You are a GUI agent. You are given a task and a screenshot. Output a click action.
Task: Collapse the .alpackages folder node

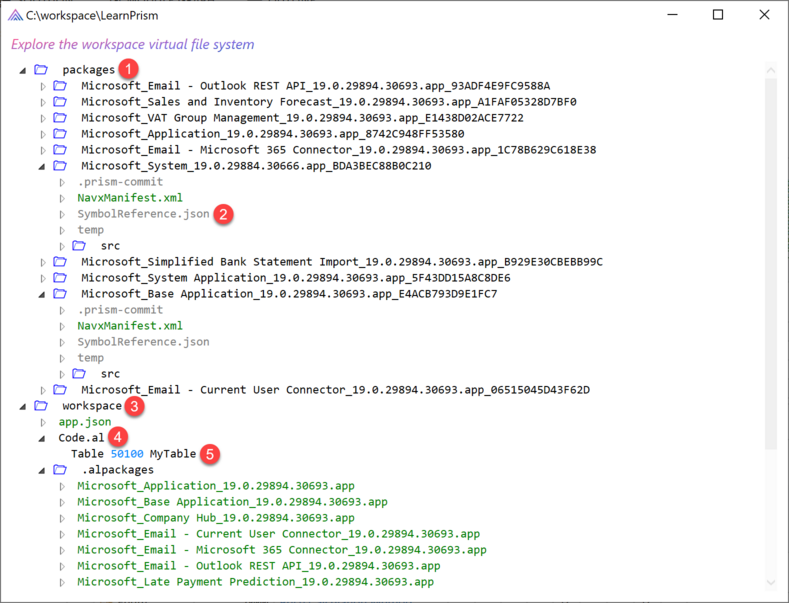coord(42,471)
